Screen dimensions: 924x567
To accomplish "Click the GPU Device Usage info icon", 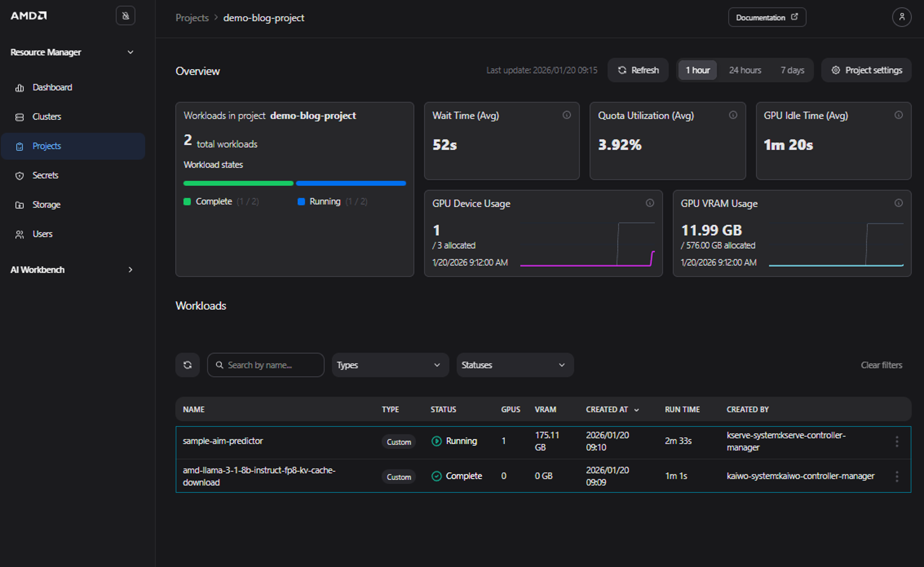I will point(650,203).
